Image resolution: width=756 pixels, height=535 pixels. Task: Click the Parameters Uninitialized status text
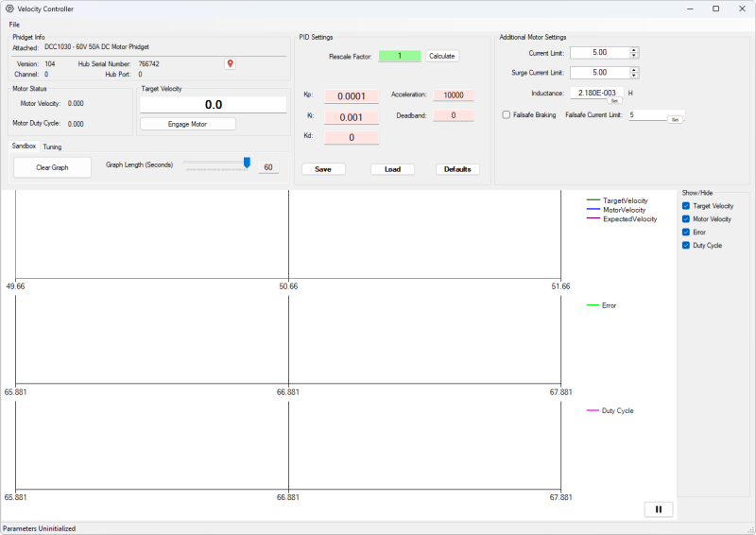point(39,528)
